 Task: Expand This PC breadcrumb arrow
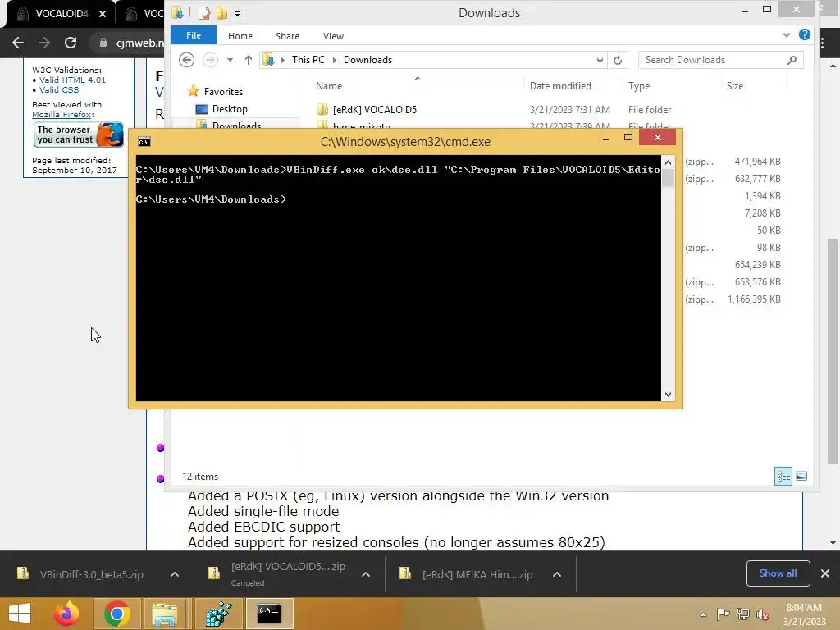(335, 60)
